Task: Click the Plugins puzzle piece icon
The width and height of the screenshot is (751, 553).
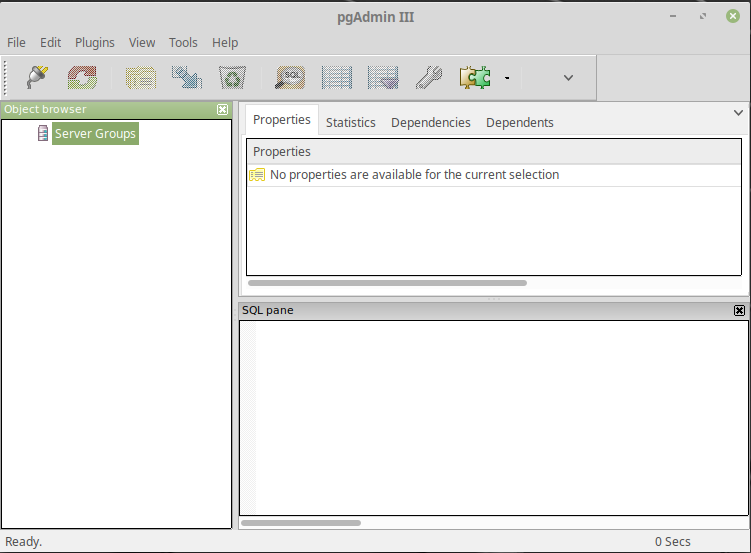Action: [x=475, y=78]
